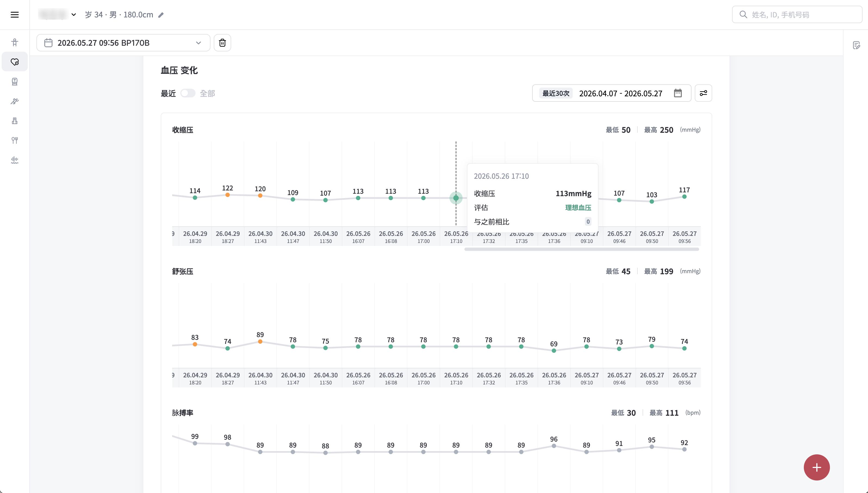Select the 全部 option label
This screenshot has width=868, height=493.
(207, 93)
